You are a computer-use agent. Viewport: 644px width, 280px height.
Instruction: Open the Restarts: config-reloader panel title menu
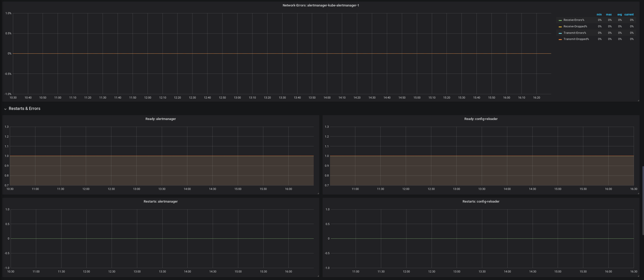[481, 202]
